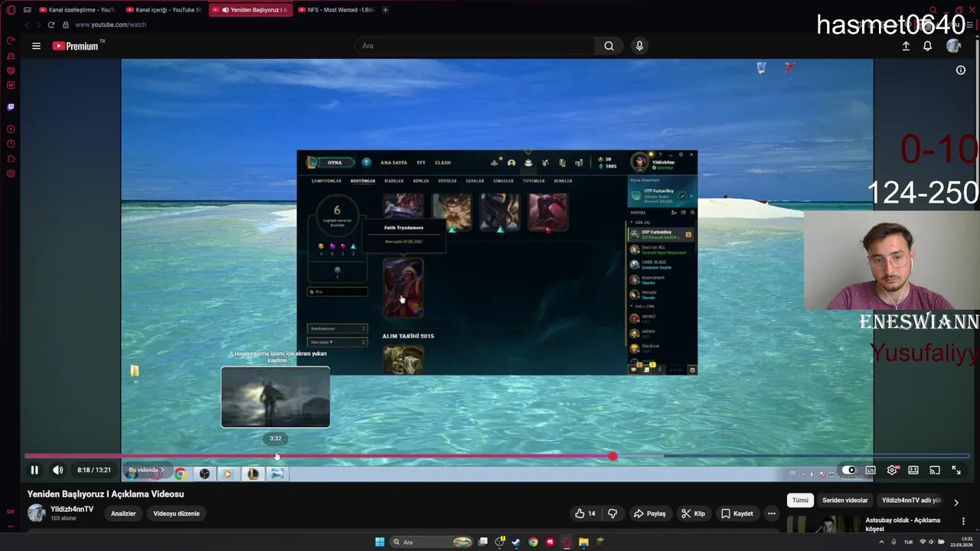
Task: Open the Alım tarihi sort dropdown
Action: point(337,342)
